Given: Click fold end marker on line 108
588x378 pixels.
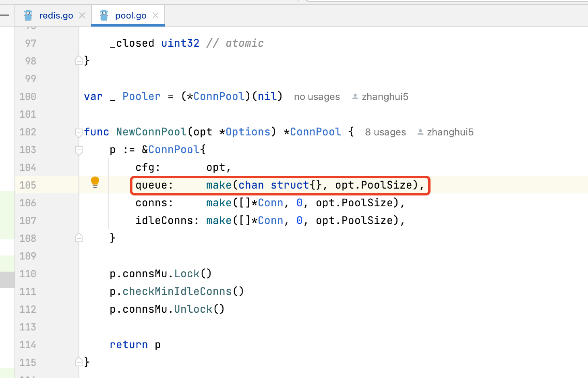Looking at the screenshot, I should pos(79,238).
